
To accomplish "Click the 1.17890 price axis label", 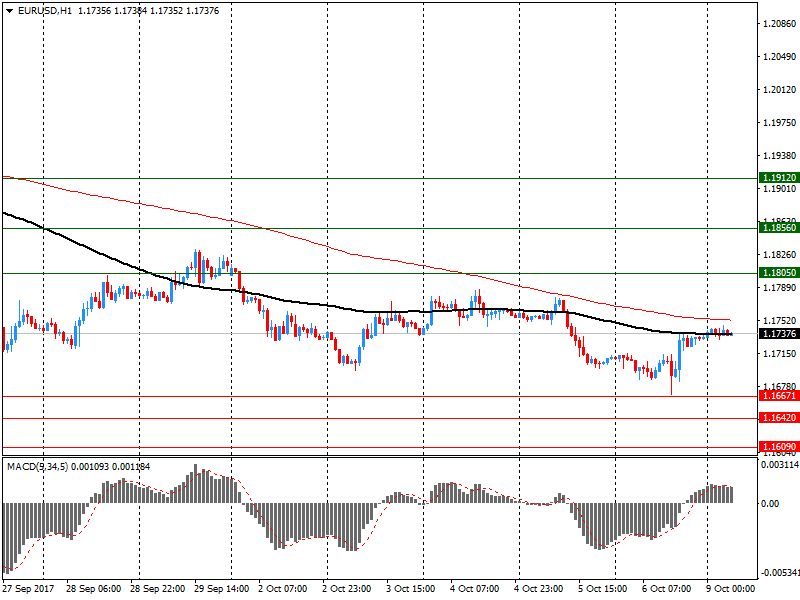I will tap(780, 288).
